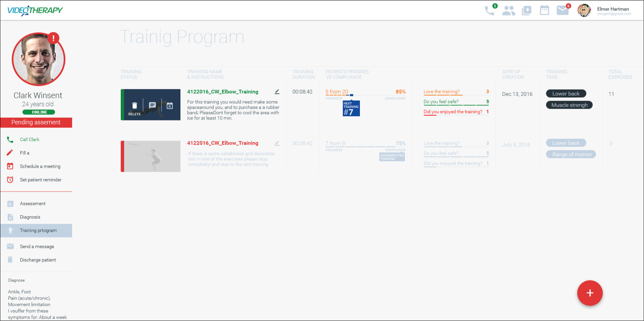
Task: Click the orange 'Love the training?' rating
Action: coord(456,92)
